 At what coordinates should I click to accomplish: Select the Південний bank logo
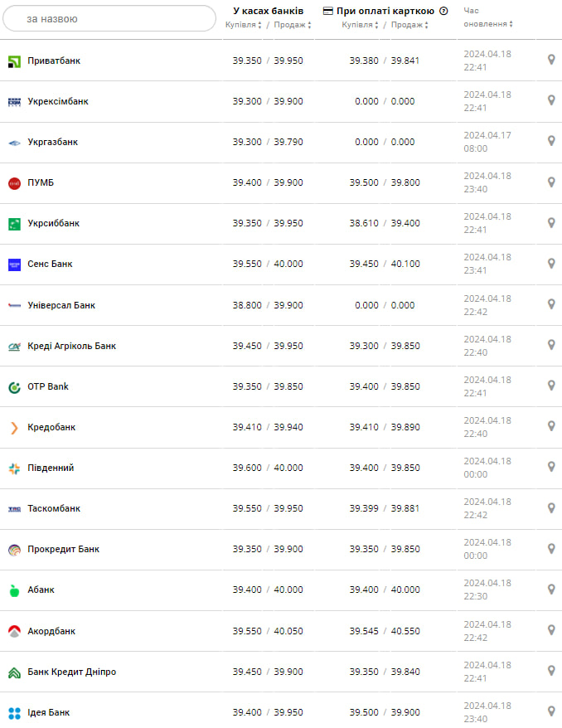(14, 468)
